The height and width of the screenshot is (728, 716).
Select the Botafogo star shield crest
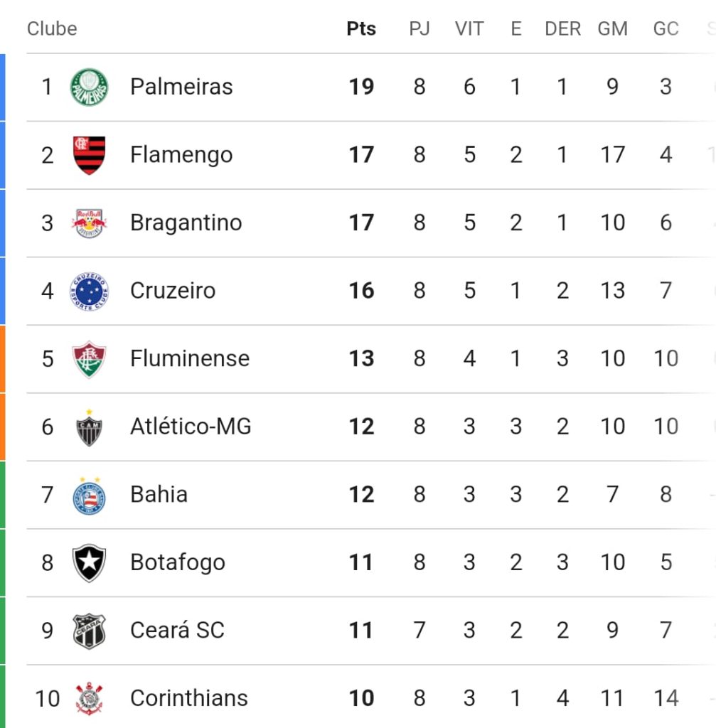tap(89, 563)
